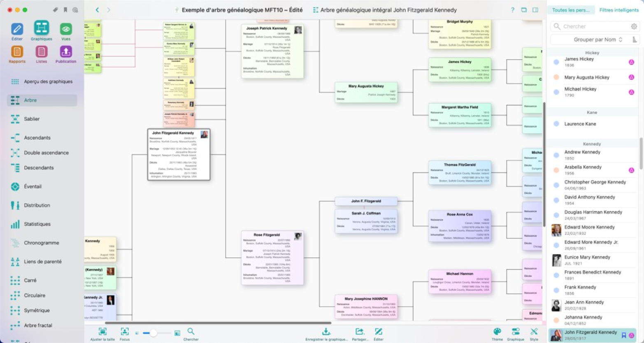
Task: Select Michael Hickey in the list
Action: (592, 92)
